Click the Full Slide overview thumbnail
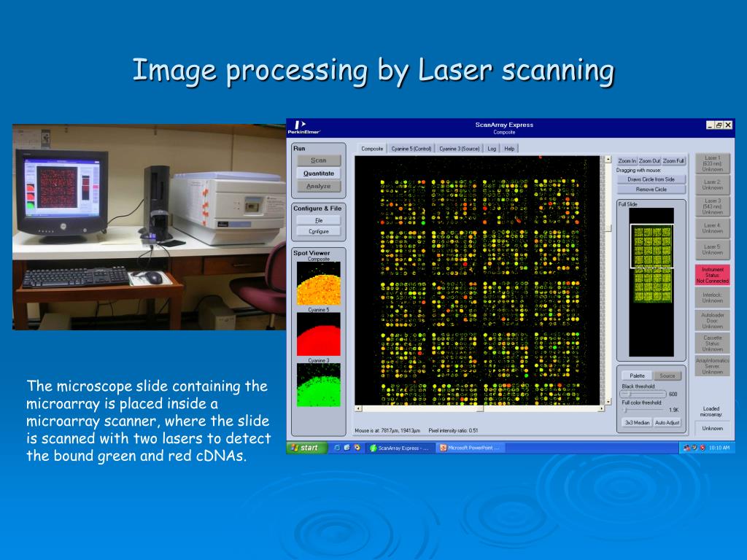The image size is (747, 560). point(651,282)
